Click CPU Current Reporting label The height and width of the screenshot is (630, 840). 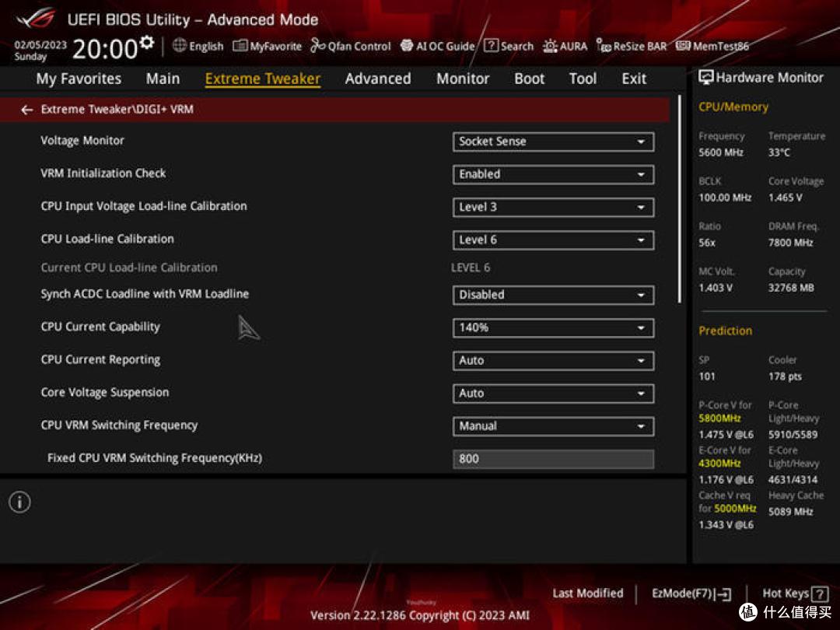point(100,360)
